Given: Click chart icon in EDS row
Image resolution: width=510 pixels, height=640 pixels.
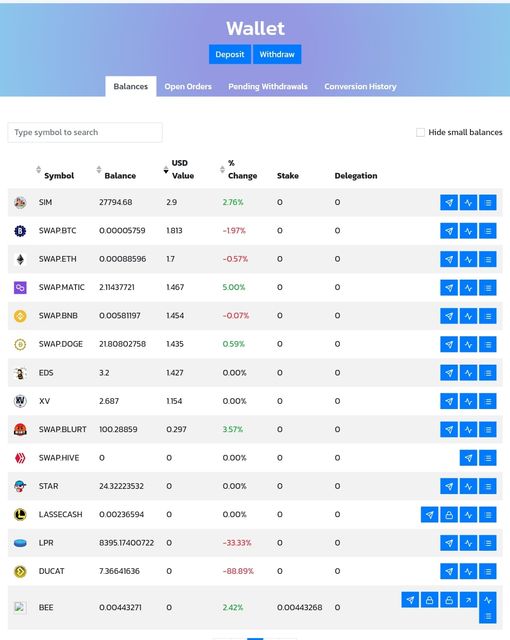Looking at the screenshot, I should [x=468, y=373].
